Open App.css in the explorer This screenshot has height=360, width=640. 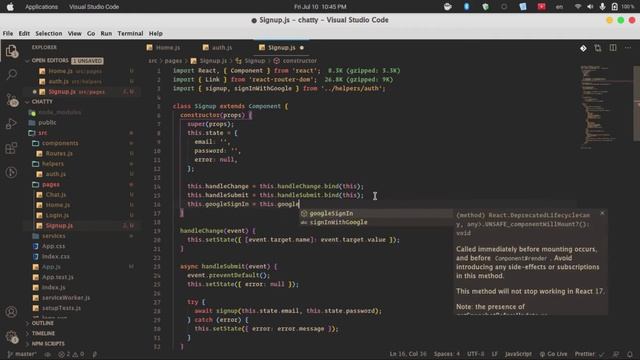pos(53,246)
